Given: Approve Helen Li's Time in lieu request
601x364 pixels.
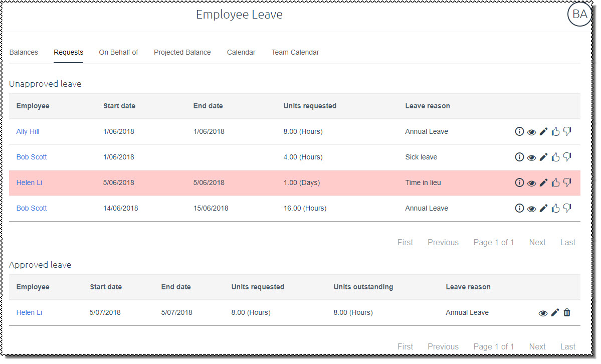Looking at the screenshot, I should pyautogui.click(x=555, y=183).
